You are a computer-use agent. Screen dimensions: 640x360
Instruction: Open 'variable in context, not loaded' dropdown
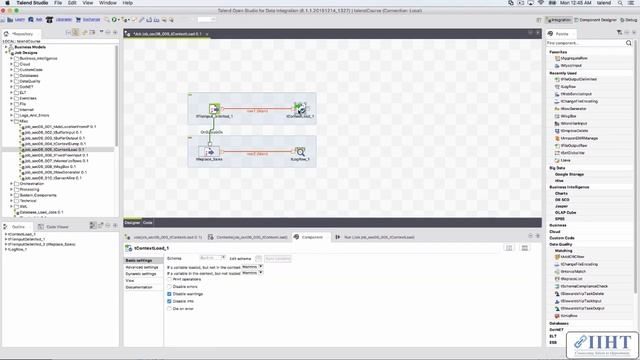pos(252,273)
